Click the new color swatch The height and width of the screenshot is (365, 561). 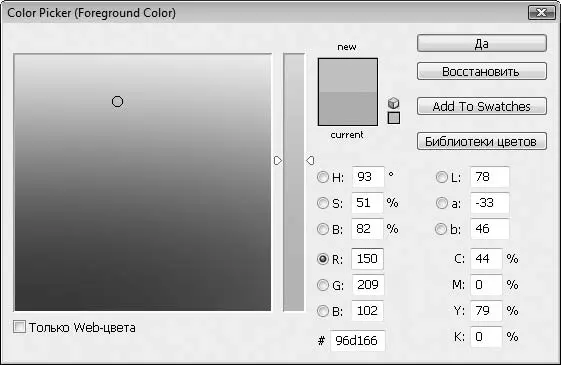click(x=348, y=76)
